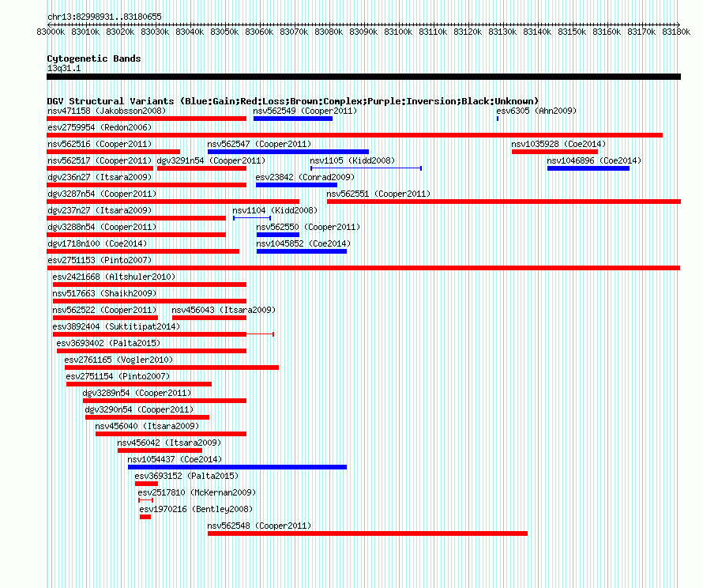Click the nsv1105 (Kidd2008) label
The width and height of the screenshot is (703, 588).
pyautogui.click(x=352, y=160)
